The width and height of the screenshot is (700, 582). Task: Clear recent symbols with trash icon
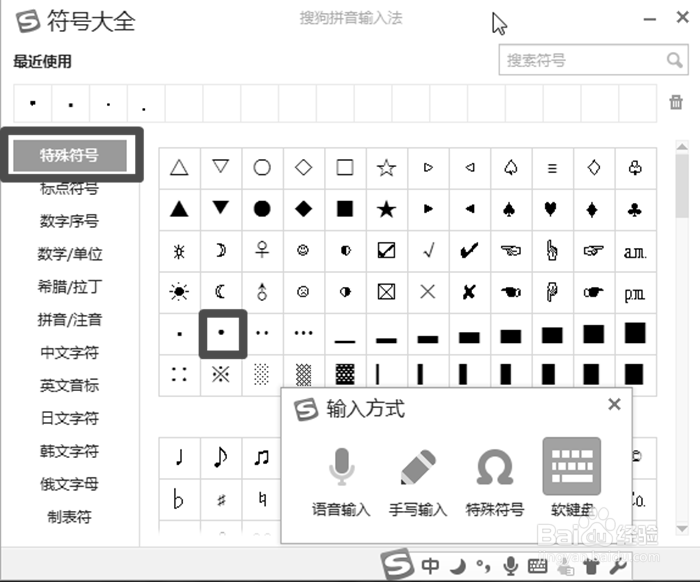pos(676,102)
